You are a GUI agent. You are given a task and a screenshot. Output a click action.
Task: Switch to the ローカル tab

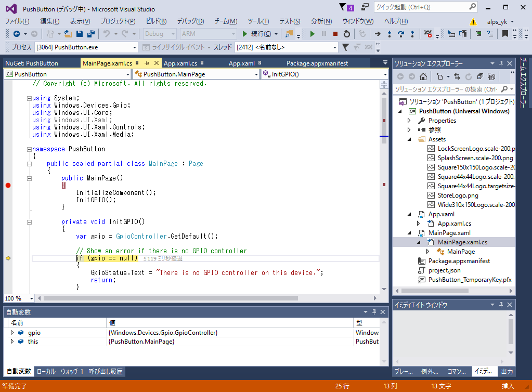46,371
